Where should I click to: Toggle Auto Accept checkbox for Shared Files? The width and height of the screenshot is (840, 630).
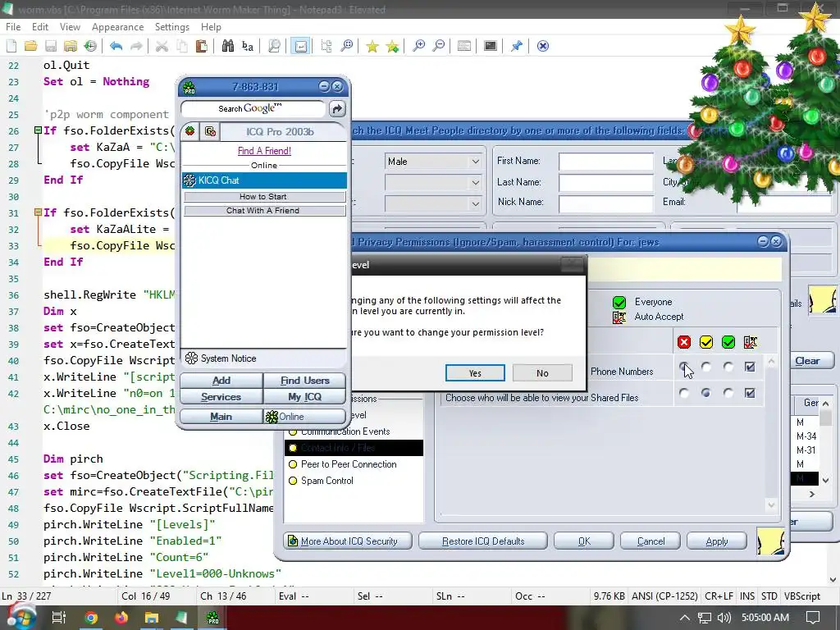pos(750,393)
